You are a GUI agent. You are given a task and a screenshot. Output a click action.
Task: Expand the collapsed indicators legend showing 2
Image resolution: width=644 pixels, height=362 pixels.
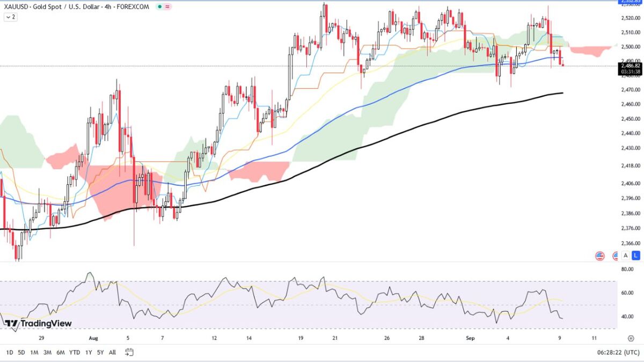click(10, 17)
